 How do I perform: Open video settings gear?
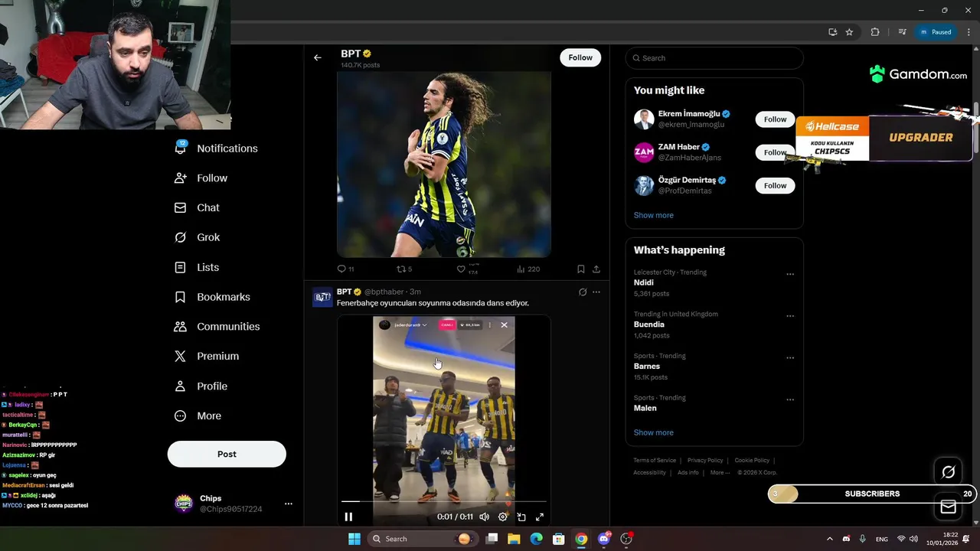pyautogui.click(x=503, y=517)
